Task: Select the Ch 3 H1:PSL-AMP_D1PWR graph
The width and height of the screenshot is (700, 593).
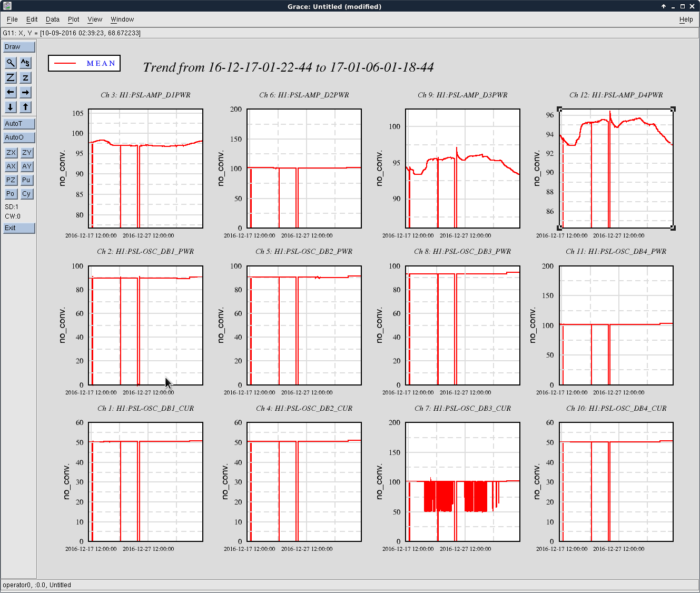Action: pos(146,169)
